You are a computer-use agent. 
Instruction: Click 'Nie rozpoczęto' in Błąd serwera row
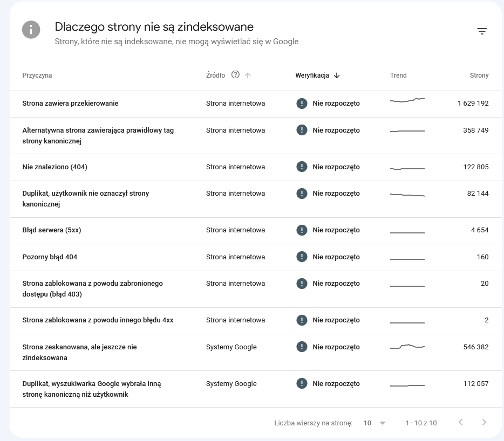[336, 230]
